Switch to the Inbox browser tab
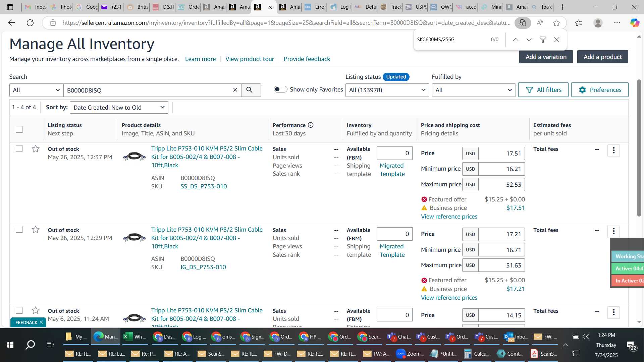The height and width of the screenshot is (362, 644). pos(35,7)
